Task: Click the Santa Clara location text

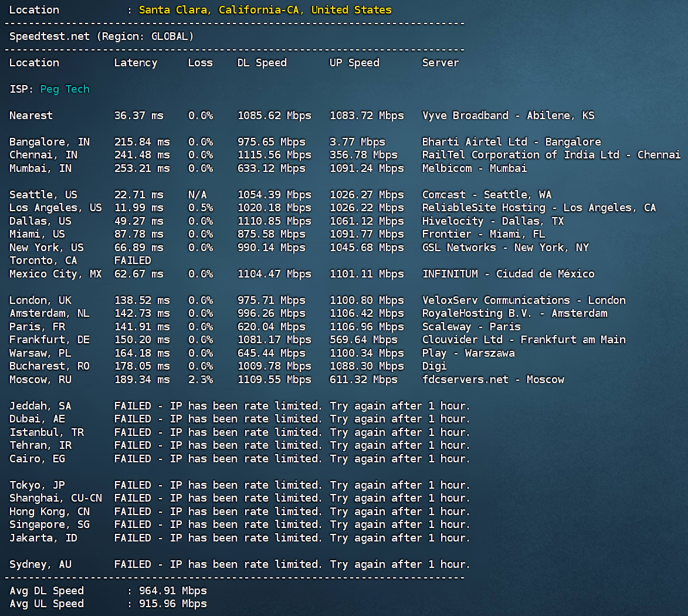Action: point(265,10)
